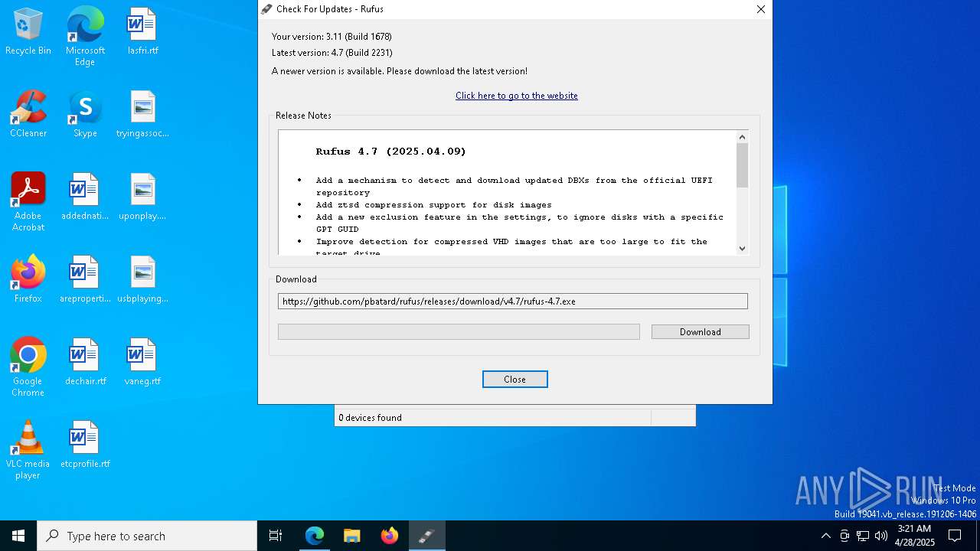
Task: Open network status tray icon
Action: 863,536
